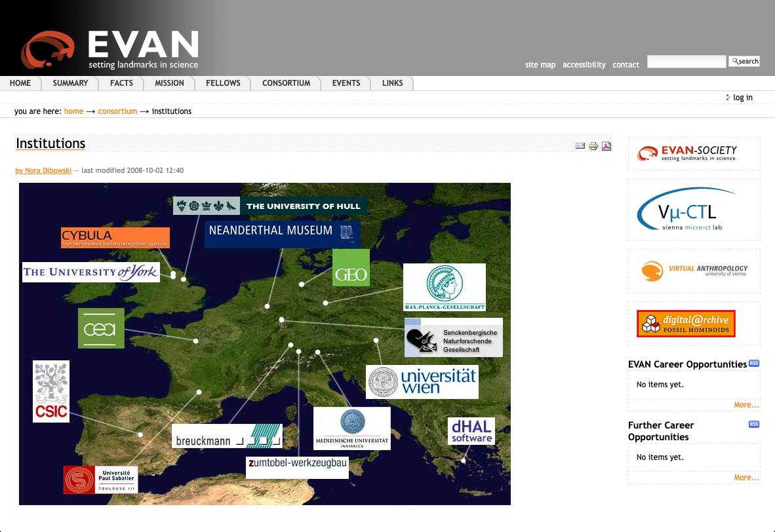Open the Consortium tab
The image size is (775, 532).
pos(286,83)
